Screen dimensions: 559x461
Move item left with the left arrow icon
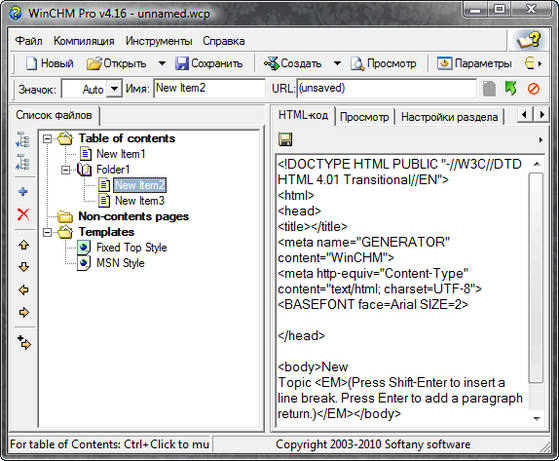[24, 290]
